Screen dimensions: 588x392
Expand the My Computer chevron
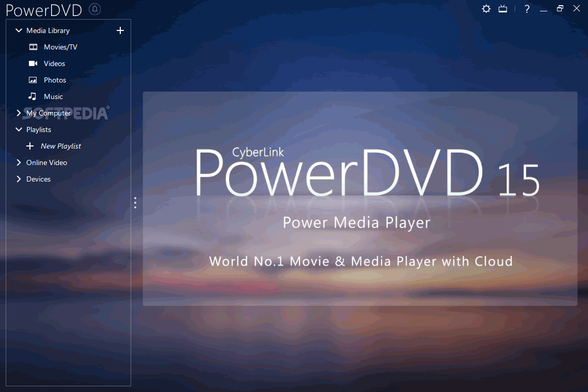19,113
